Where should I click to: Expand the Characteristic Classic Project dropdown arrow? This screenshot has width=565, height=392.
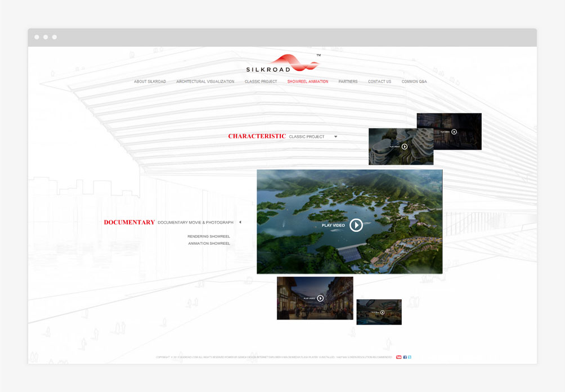335,137
